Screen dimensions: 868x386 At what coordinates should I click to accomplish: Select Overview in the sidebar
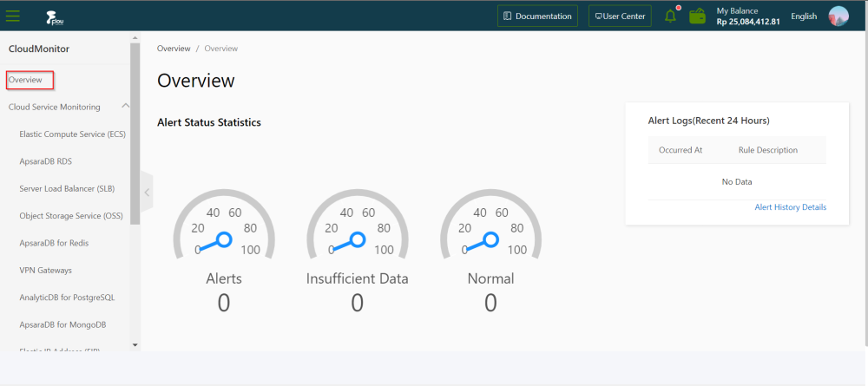tap(25, 80)
